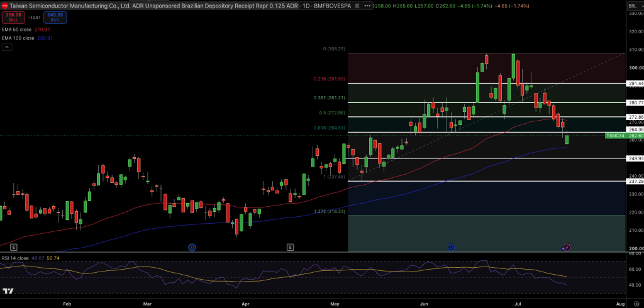Select the Fibonacci 0.618 (264.51) level label
644x308 pixels.
pyautogui.click(x=330, y=128)
